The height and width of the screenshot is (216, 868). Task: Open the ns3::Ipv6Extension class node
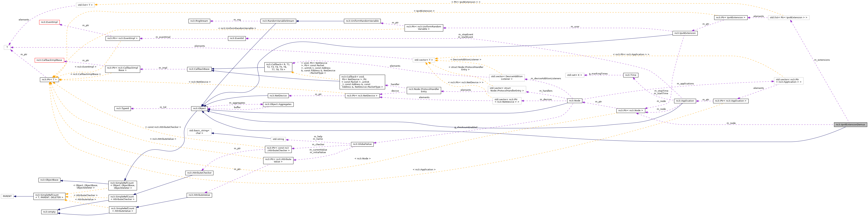pyautogui.click(x=685, y=33)
